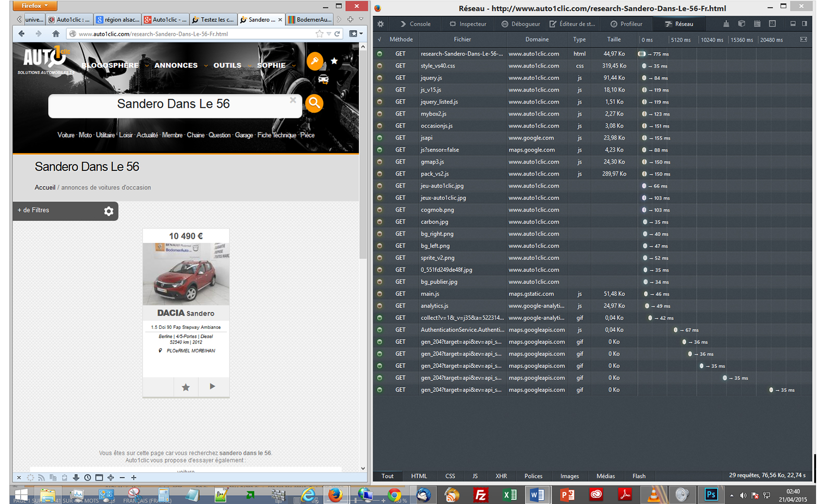This screenshot has height=504, width=826.
Task: Select the style_vs40.css request row
Action: pos(592,66)
